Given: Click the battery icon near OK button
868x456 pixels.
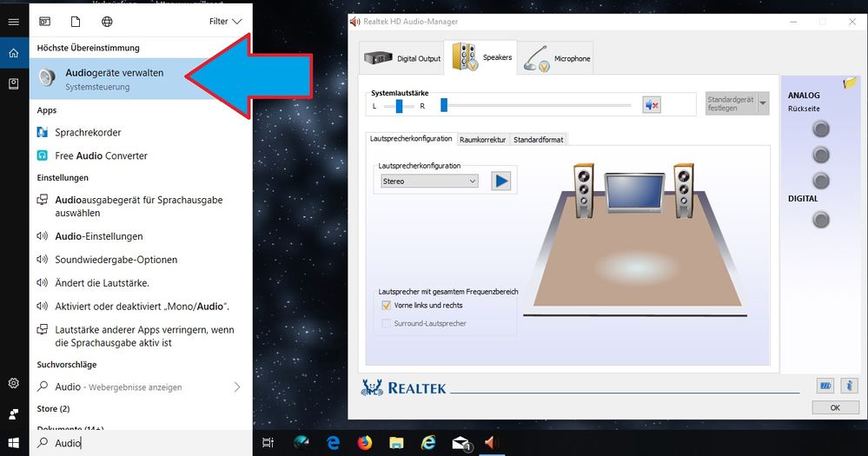Looking at the screenshot, I should click(x=825, y=386).
